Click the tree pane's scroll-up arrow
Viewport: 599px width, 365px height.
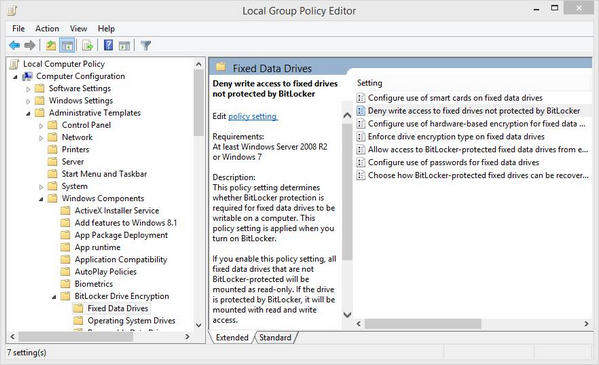pos(199,64)
